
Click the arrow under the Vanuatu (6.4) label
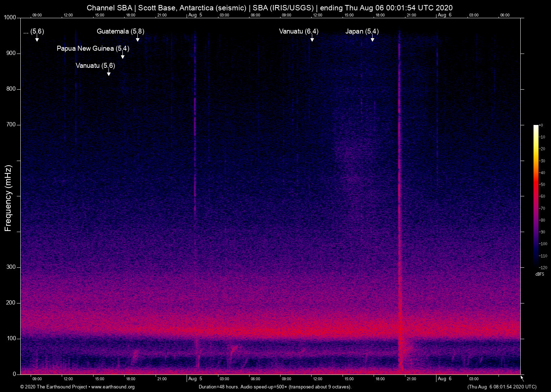pyautogui.click(x=312, y=39)
